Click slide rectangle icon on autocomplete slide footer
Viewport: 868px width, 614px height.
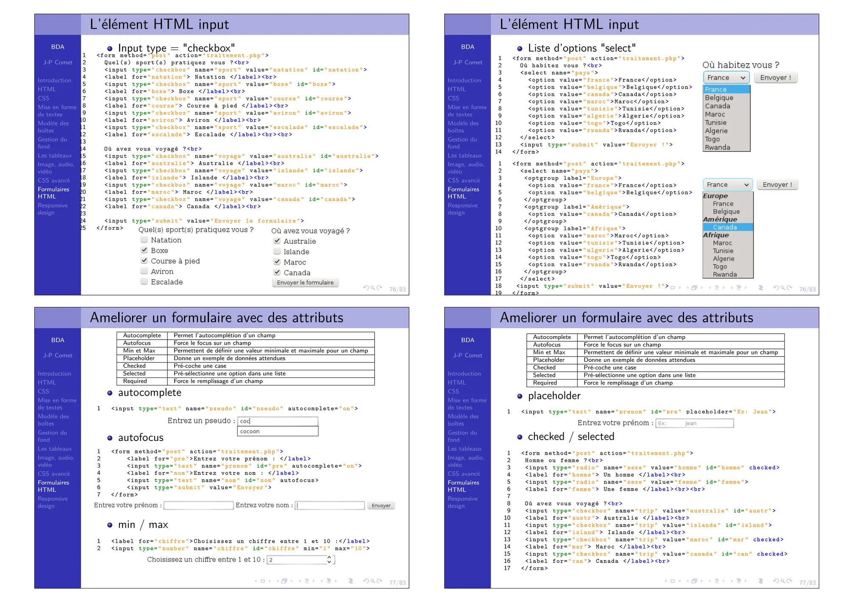262,581
